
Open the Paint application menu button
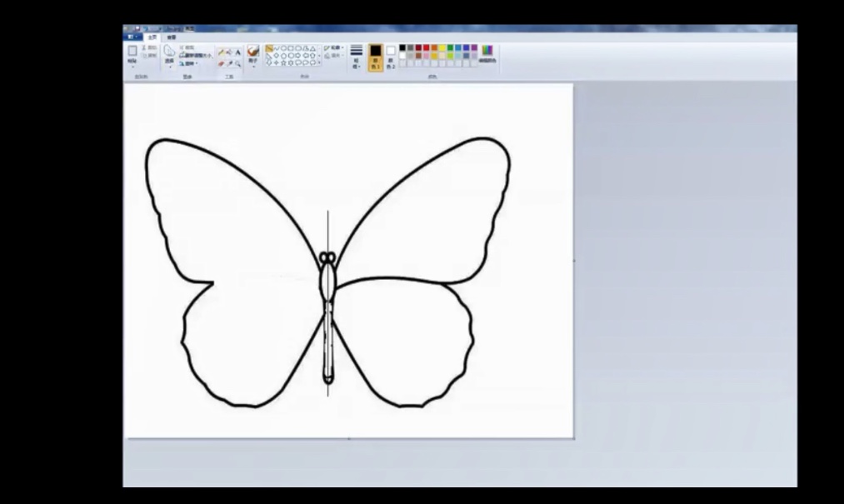coord(132,37)
